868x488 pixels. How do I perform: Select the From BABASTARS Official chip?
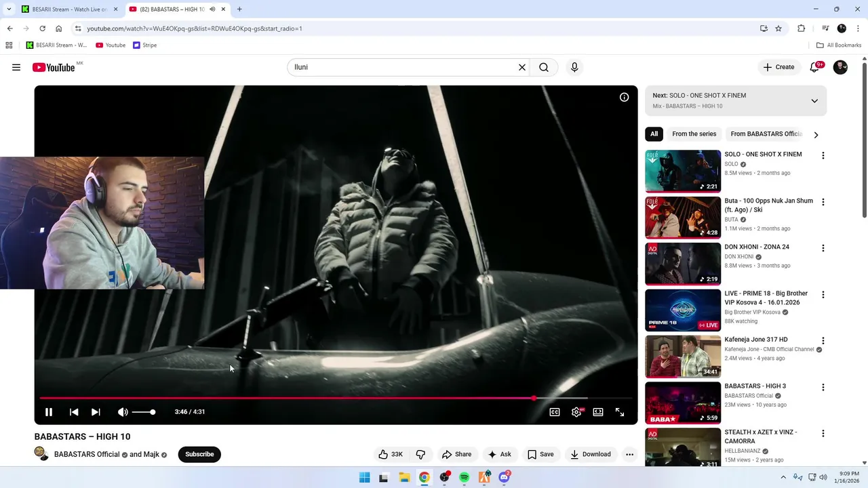(x=766, y=134)
